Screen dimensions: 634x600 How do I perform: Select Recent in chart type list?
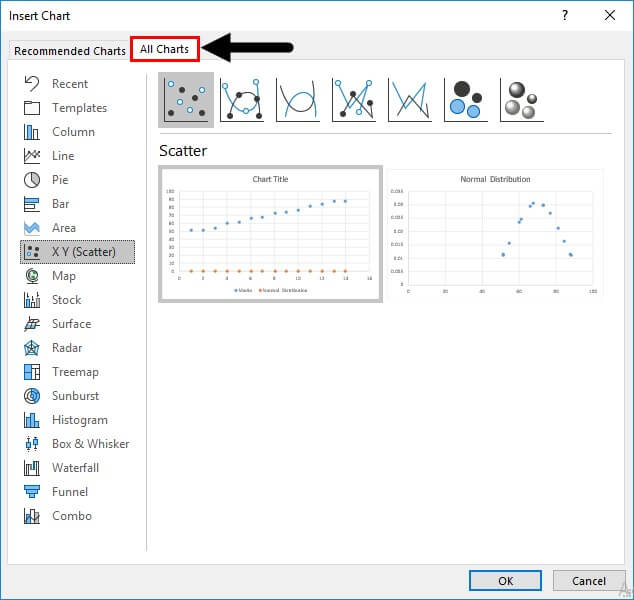[x=70, y=84]
